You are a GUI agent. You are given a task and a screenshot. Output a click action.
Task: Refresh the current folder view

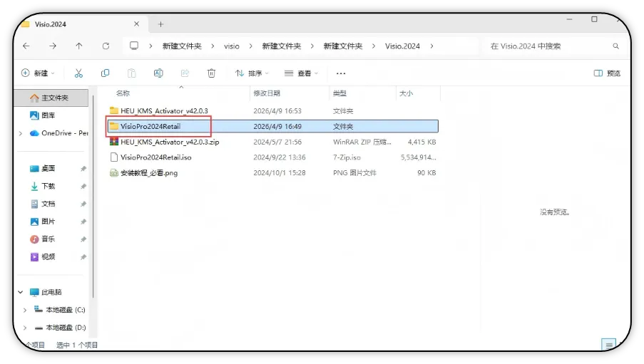(x=106, y=46)
